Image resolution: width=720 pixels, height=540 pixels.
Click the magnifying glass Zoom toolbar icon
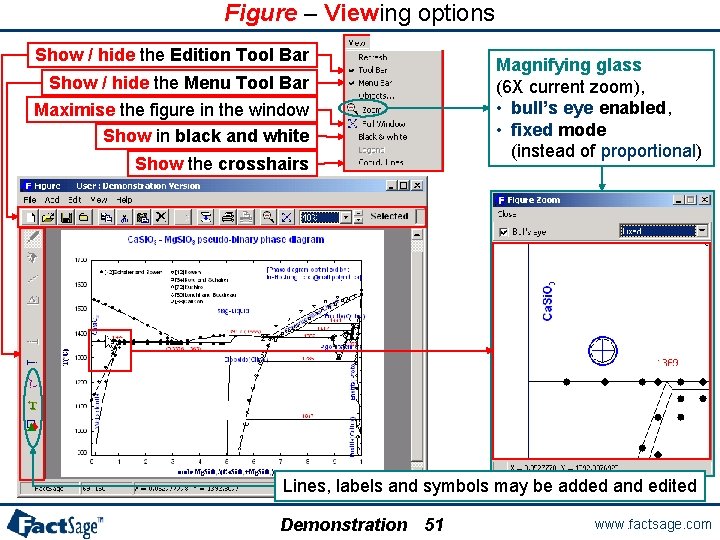pyautogui.click(x=268, y=217)
